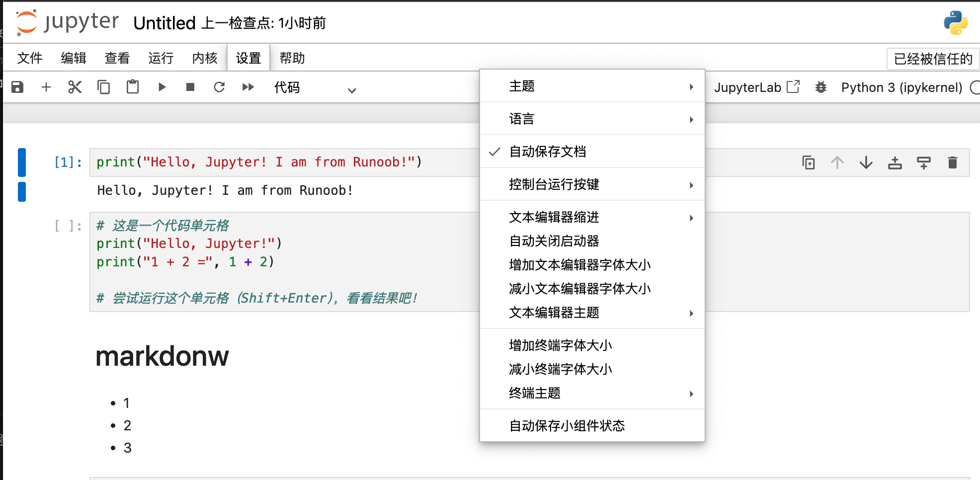This screenshot has width=980, height=480.
Task: Insert cell above using cell toolbar
Action: 895,162
